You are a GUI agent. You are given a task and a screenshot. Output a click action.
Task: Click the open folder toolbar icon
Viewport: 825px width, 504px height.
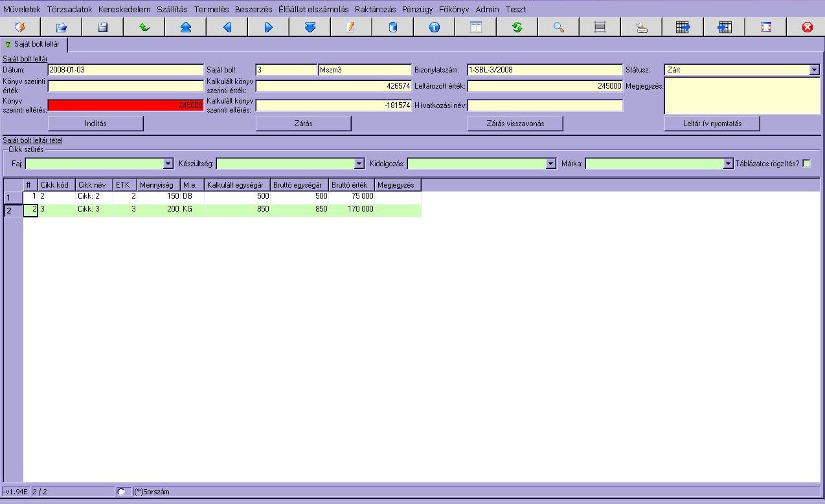click(62, 27)
